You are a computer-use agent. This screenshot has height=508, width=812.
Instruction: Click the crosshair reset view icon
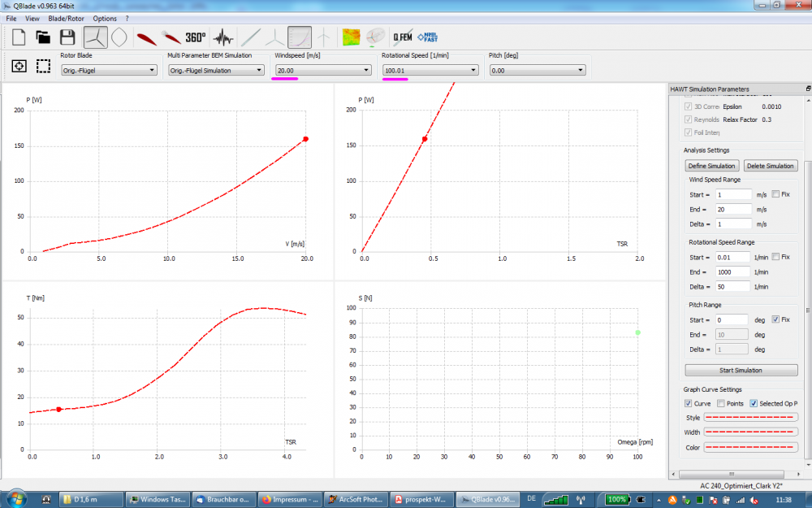pyautogui.click(x=20, y=66)
